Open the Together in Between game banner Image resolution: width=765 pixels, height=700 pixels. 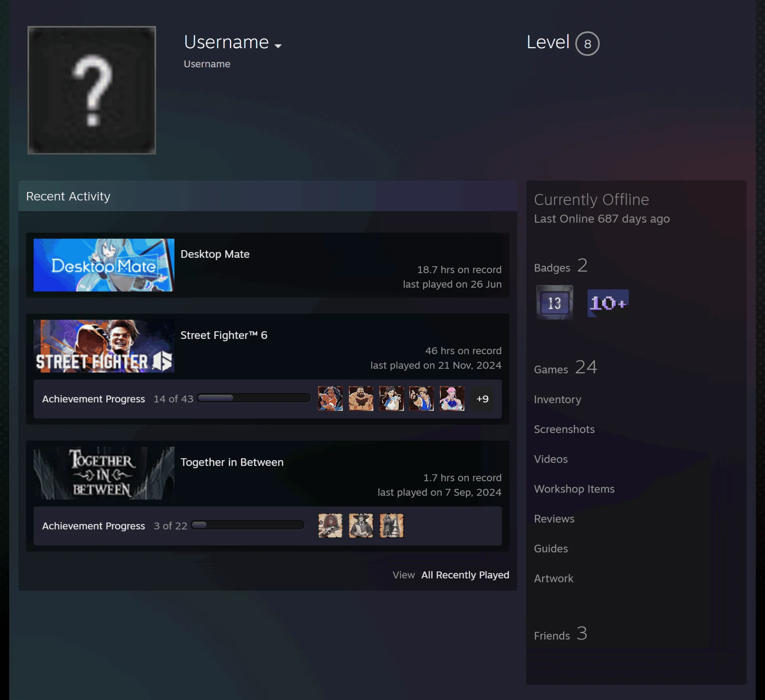[104, 473]
